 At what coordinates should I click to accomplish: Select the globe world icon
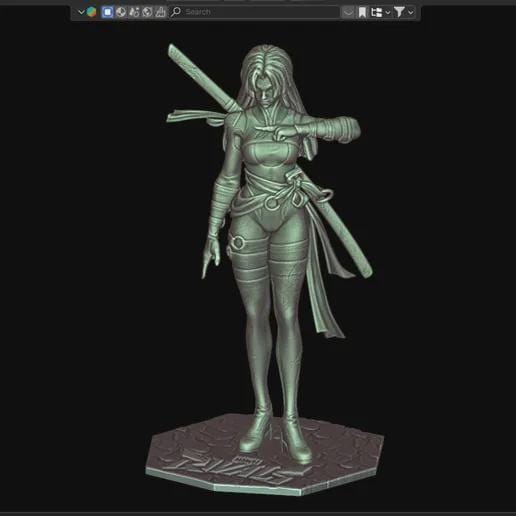click(147, 12)
